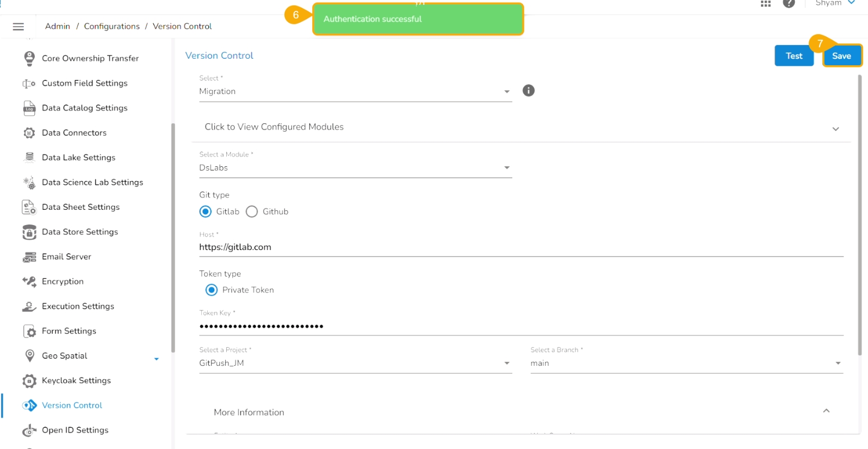Image resolution: width=868 pixels, height=449 pixels.
Task: Click the info icon beside Migration select
Action: click(528, 91)
